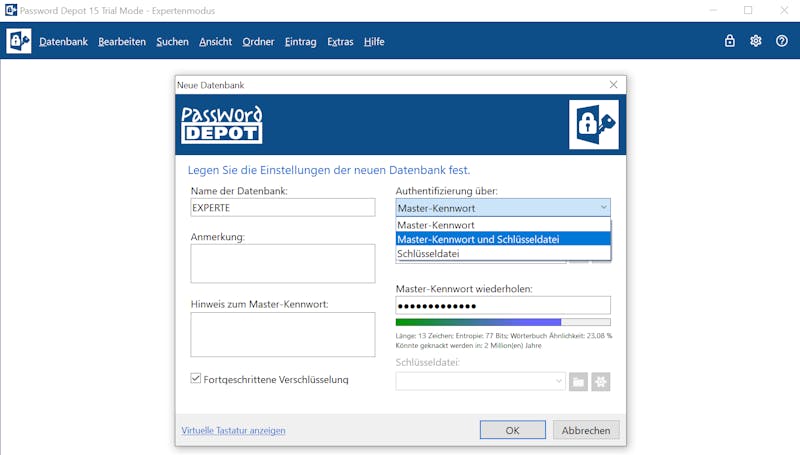
Task: Open Virtuelle Tastatur anzeigen link
Action: tap(233, 431)
